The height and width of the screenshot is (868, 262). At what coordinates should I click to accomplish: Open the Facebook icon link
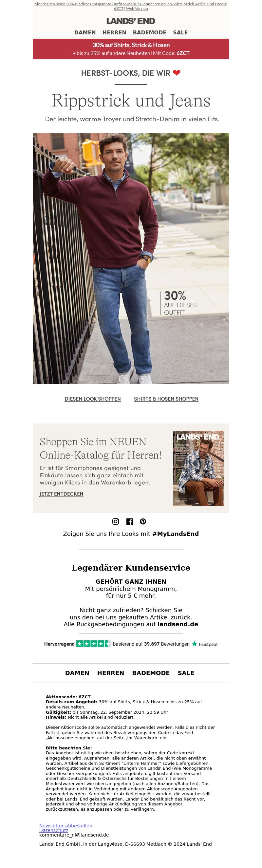pos(130,521)
